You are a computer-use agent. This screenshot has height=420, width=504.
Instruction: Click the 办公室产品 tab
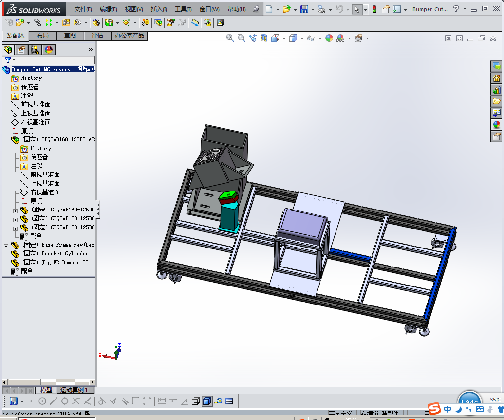pyautogui.click(x=129, y=36)
